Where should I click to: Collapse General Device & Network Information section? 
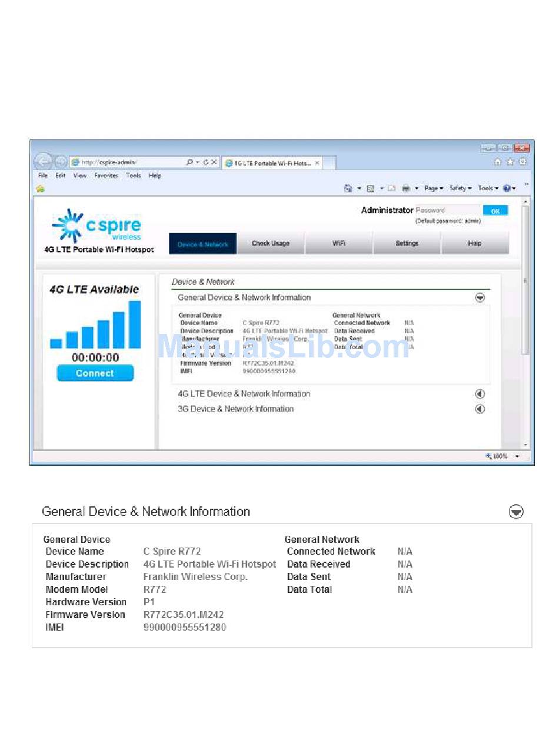pos(480,298)
